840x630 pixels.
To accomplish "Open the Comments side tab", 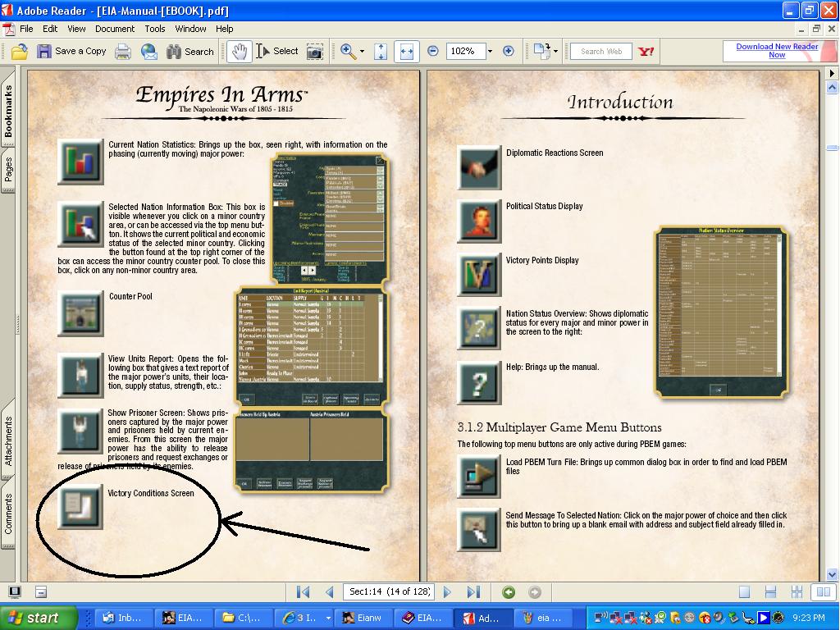I will pos(8,514).
